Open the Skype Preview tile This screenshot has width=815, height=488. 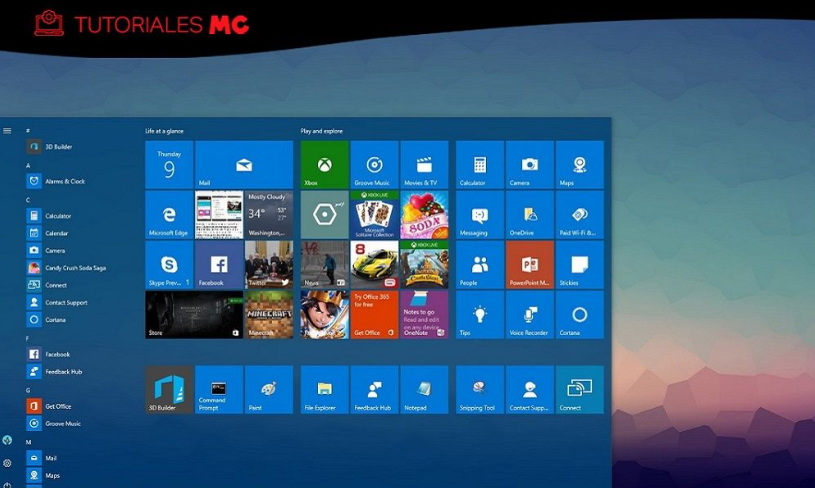point(169,265)
